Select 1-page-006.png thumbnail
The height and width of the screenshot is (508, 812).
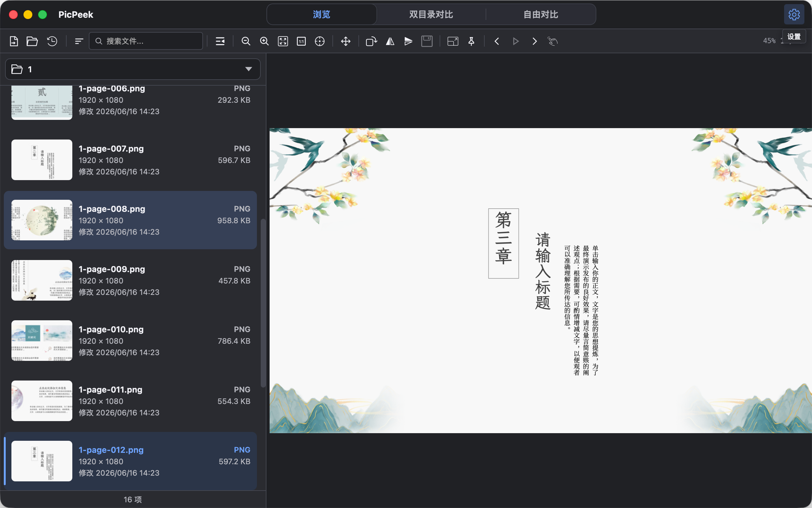(x=42, y=102)
